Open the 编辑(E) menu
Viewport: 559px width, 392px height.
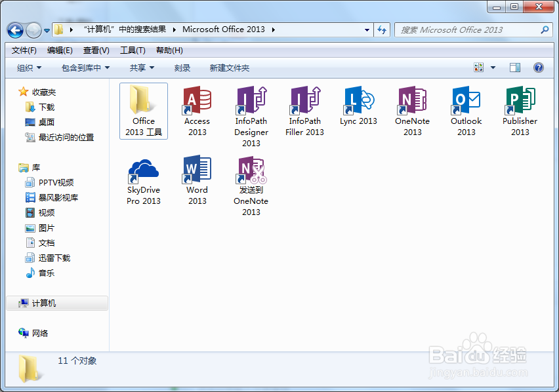(60, 50)
